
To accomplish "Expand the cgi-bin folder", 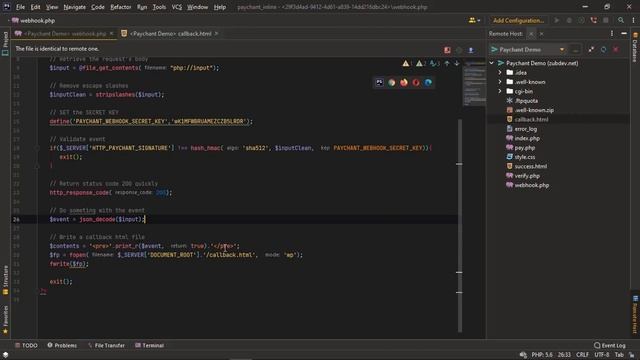I will 500,91.
